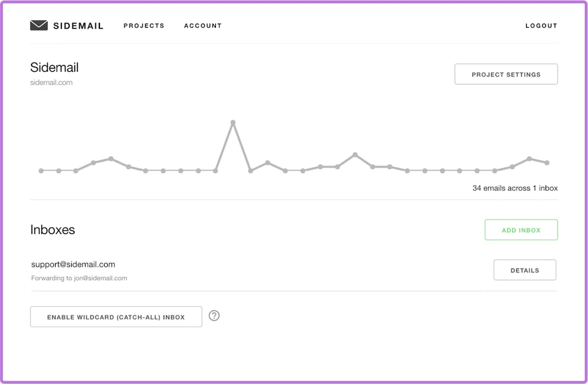Click the support@sidemail.com inbox entry
588x384 pixels.
73,264
